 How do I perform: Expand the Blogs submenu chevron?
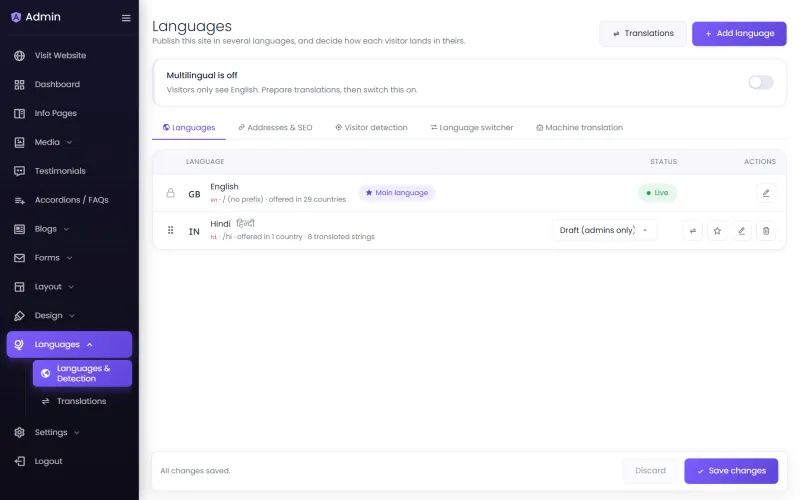pos(66,229)
